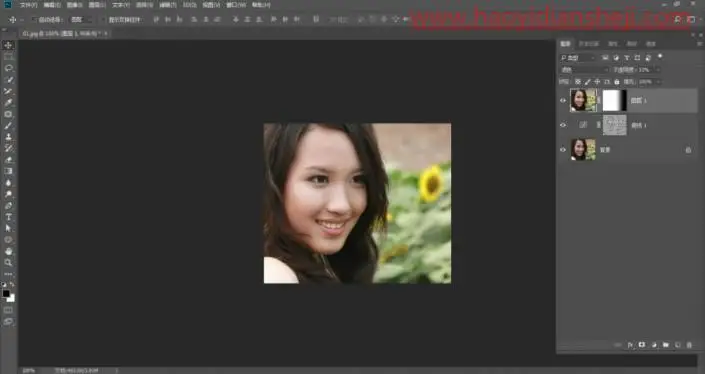Hide the Background layer eye icon
The height and width of the screenshot is (374, 705).
pyautogui.click(x=563, y=150)
